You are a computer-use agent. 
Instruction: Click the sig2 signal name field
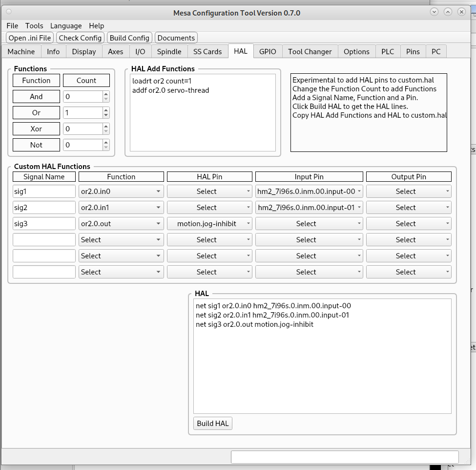click(44, 208)
